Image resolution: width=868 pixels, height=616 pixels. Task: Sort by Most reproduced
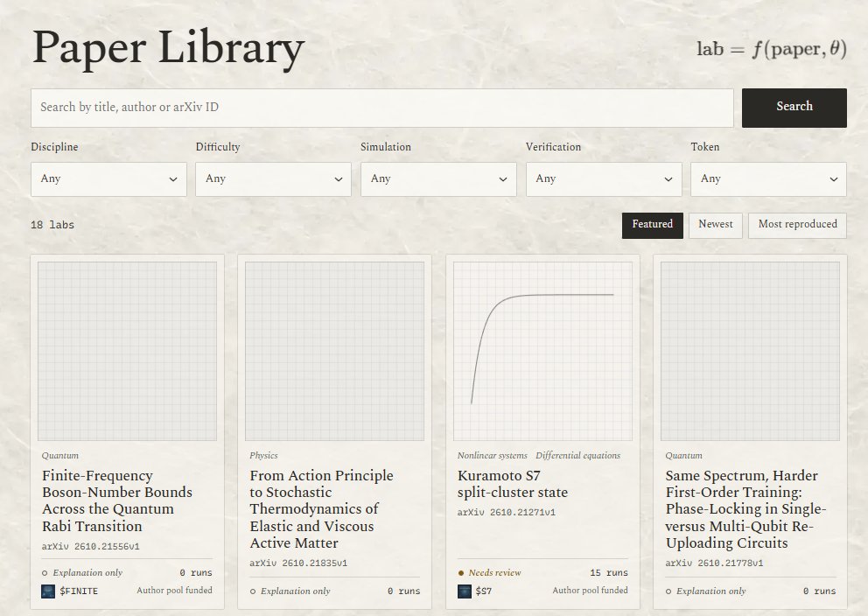[x=798, y=225]
